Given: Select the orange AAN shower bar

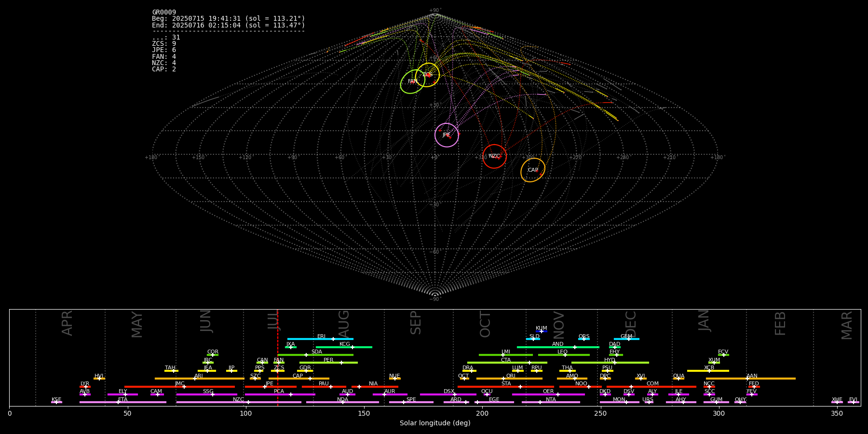Looking at the screenshot, I should click(751, 379).
